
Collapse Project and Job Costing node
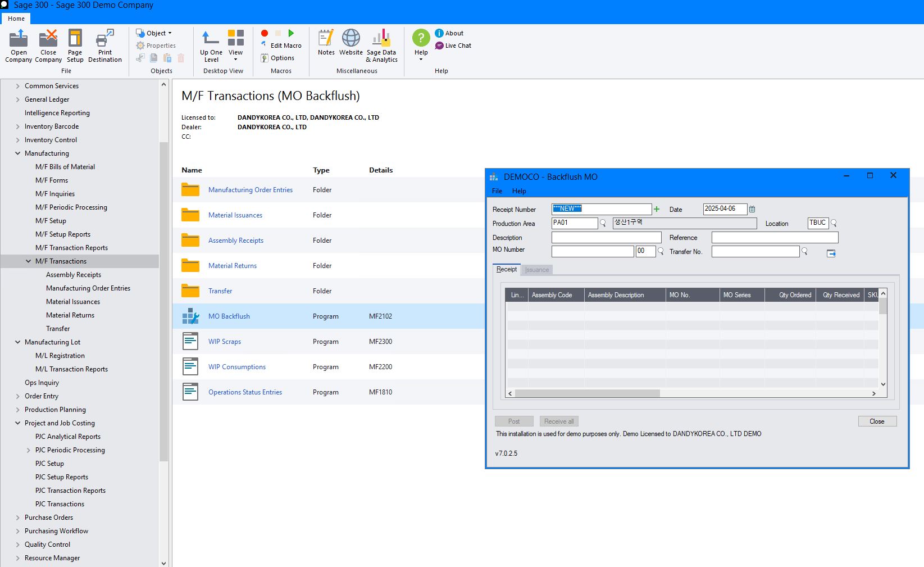17,423
